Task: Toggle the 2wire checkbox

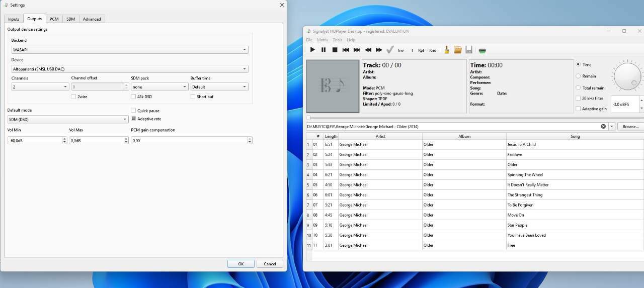Action: (73, 97)
